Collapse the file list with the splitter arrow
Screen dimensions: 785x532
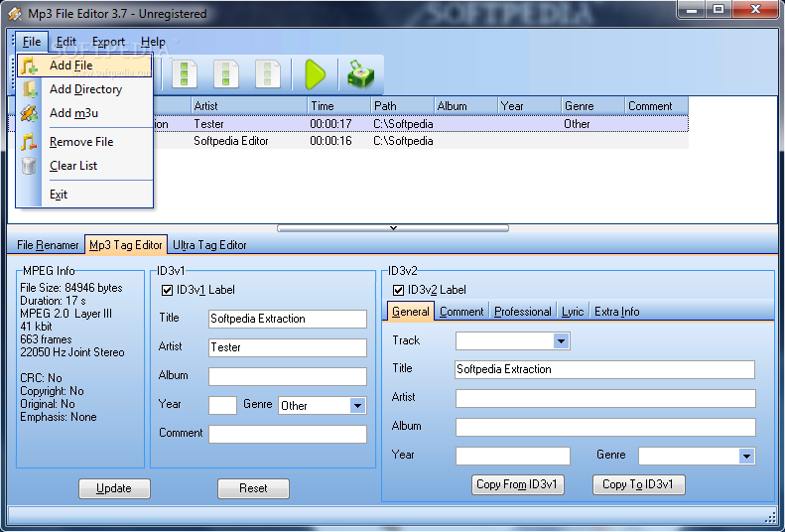tap(393, 228)
